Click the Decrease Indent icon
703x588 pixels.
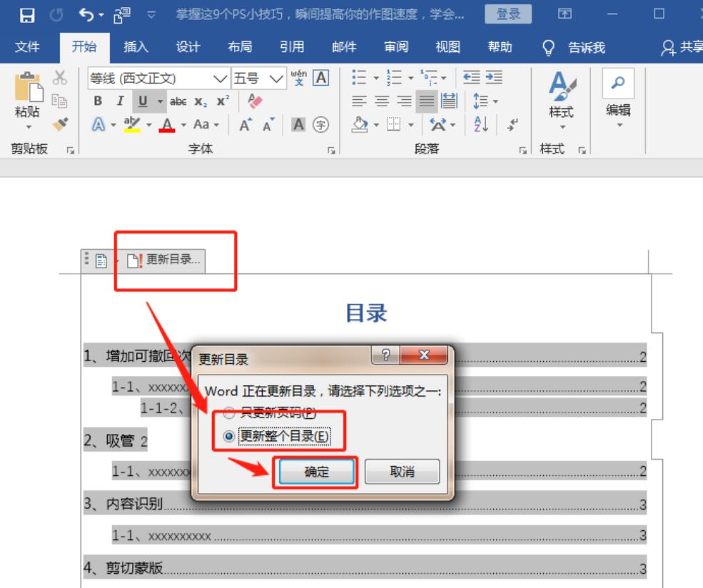(x=471, y=78)
